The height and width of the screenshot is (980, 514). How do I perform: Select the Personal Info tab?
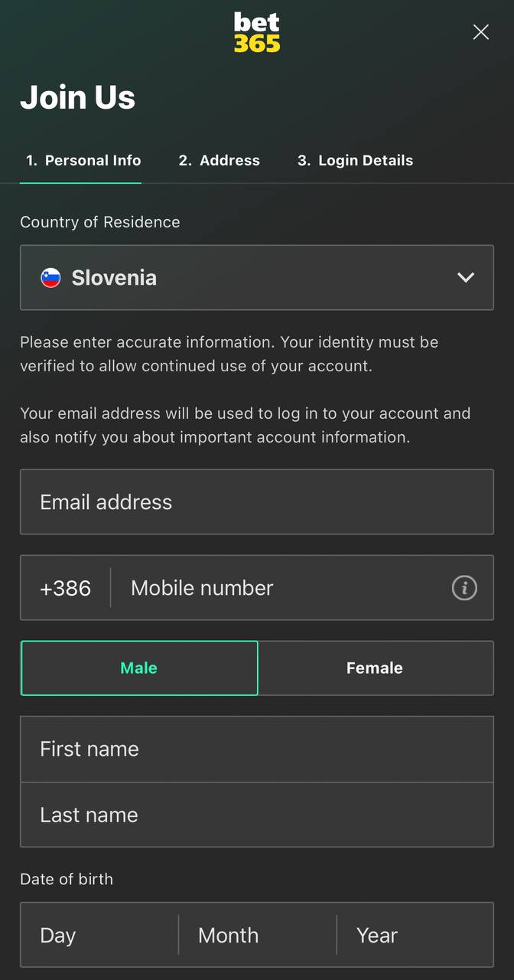tap(83, 161)
